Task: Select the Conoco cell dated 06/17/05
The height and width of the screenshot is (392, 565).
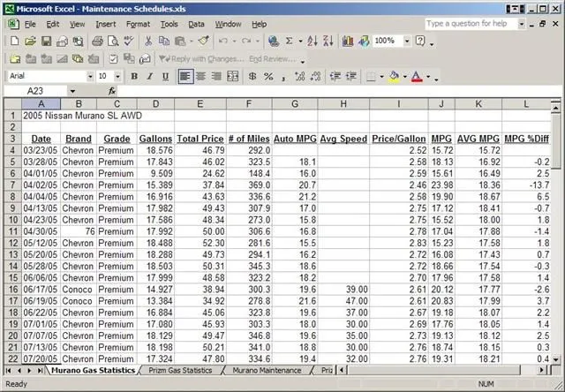Action: click(79, 290)
